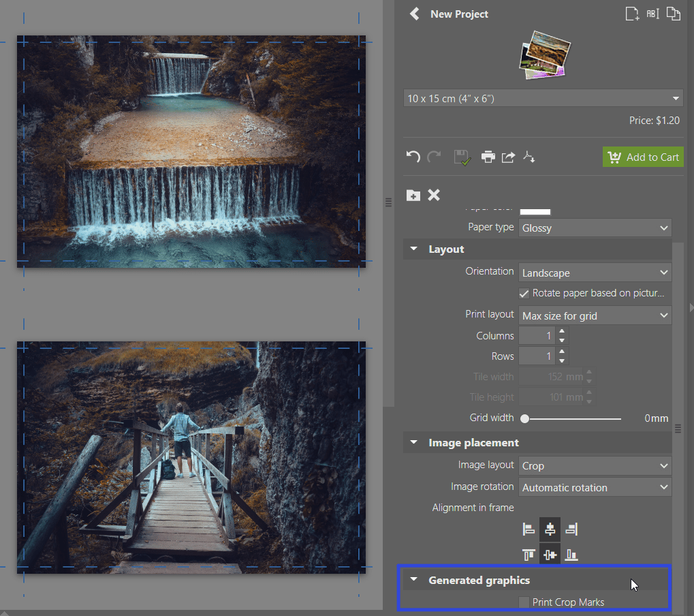
Task: Click the redo arrow icon
Action: (x=435, y=157)
